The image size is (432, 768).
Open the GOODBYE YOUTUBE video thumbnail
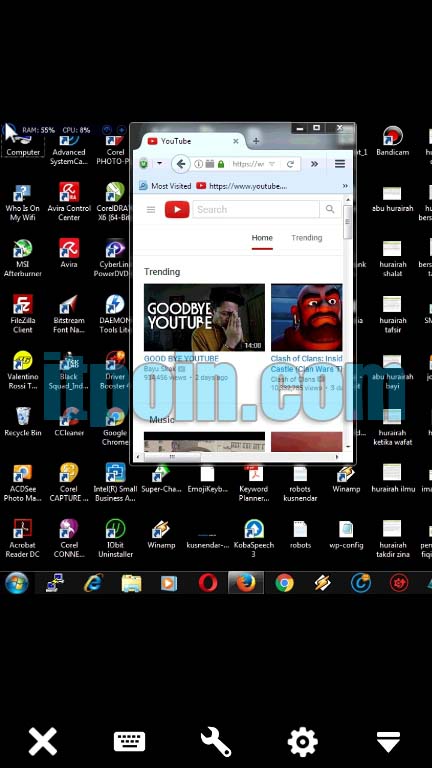tap(204, 317)
